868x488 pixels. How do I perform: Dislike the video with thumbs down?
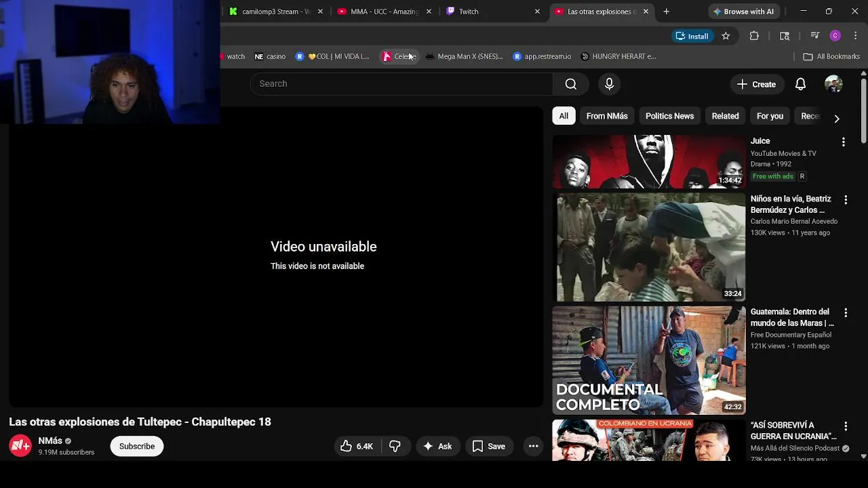(x=395, y=446)
